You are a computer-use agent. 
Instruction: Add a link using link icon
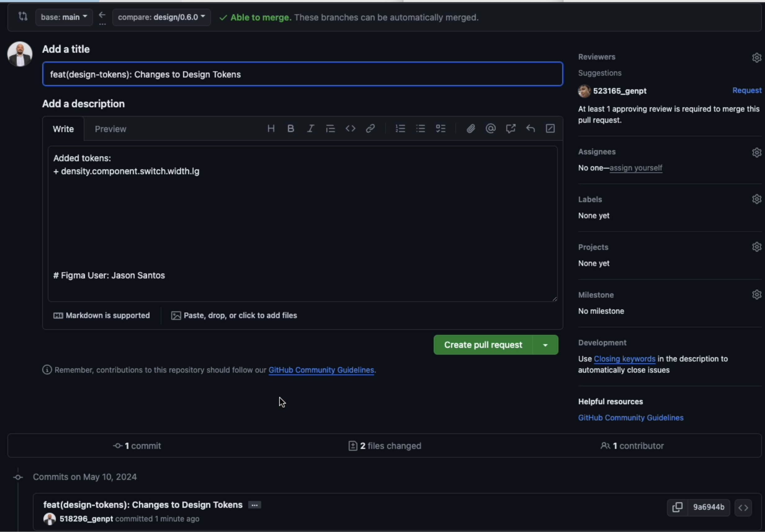(x=370, y=129)
